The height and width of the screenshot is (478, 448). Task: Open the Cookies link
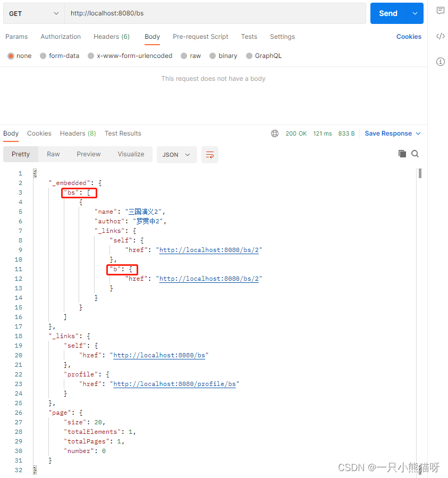[409, 37]
